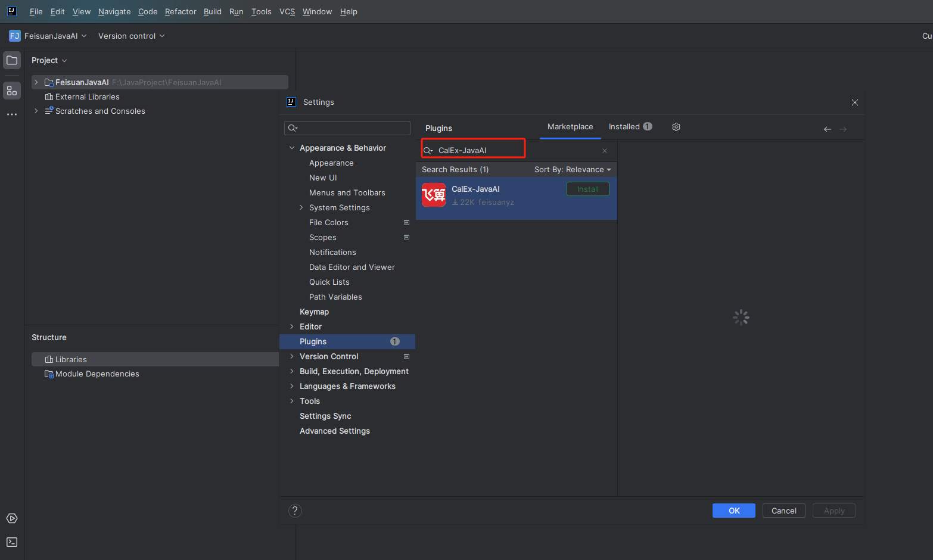Expand Scratches and Consoles node

click(36, 111)
